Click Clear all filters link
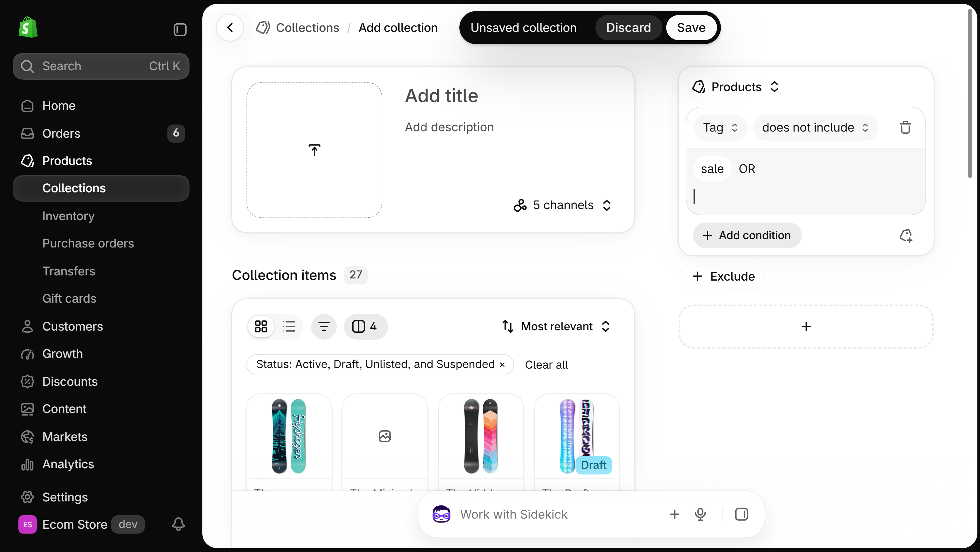Screen dimensions: 980x552 546,364
